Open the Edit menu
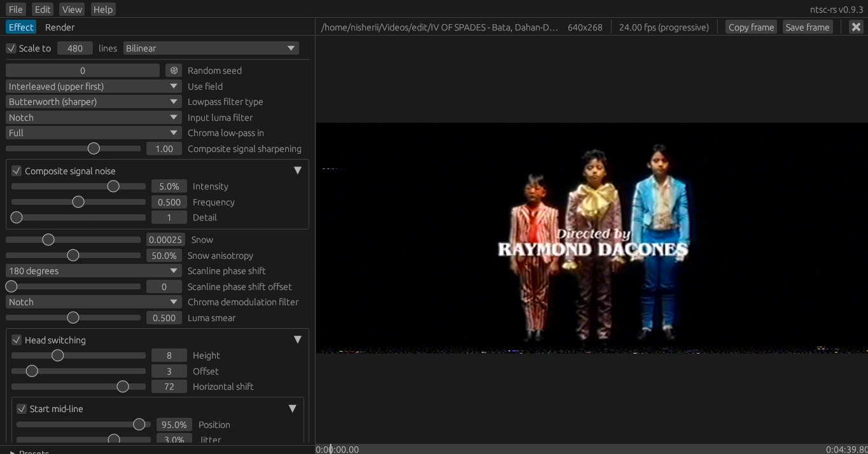Image resolution: width=868 pixels, height=454 pixels. 43,10
